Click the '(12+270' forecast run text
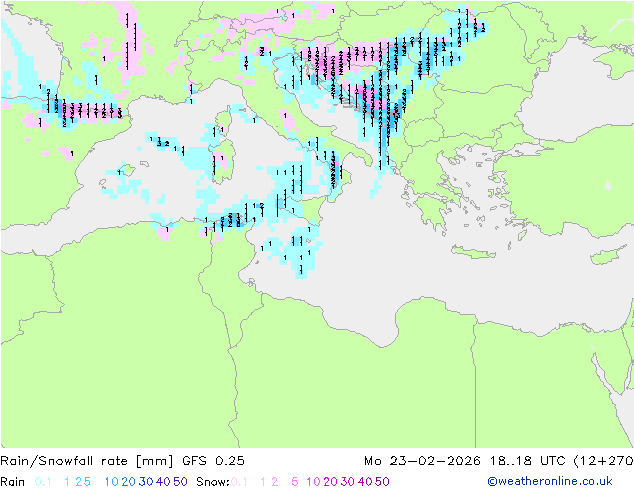Image resolution: width=634 pixels, height=490 pixels. click(603, 461)
